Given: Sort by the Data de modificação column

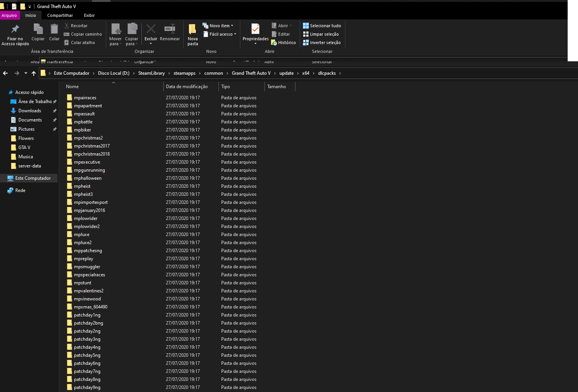Looking at the screenshot, I should pyautogui.click(x=191, y=87).
